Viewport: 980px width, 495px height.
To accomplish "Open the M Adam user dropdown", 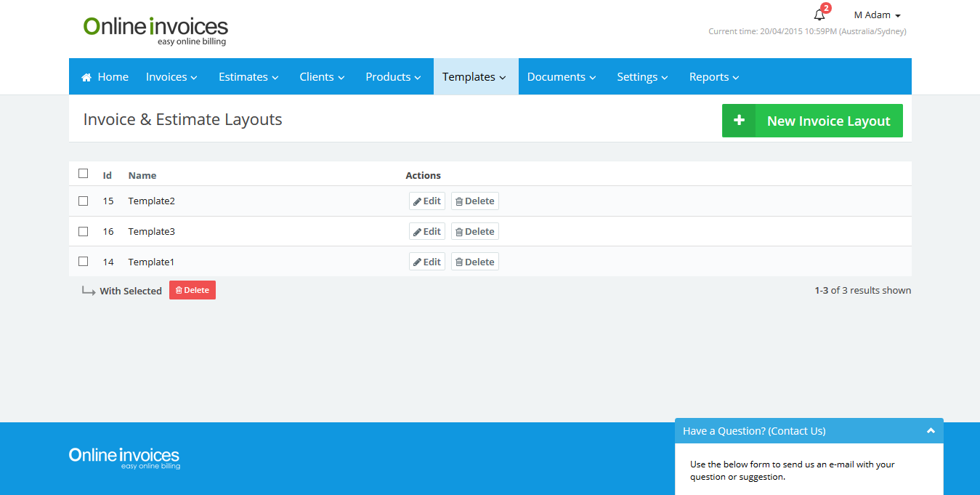I will tap(877, 15).
